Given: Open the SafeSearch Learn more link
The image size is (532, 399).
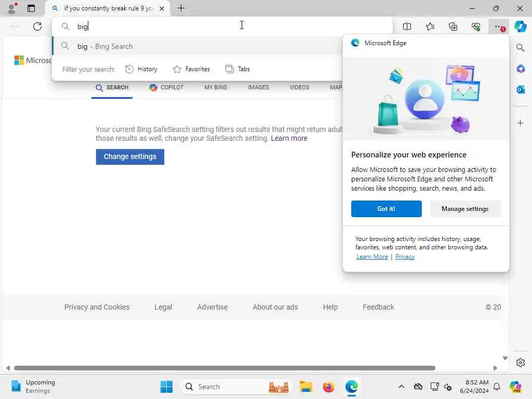Looking at the screenshot, I should tap(289, 138).
